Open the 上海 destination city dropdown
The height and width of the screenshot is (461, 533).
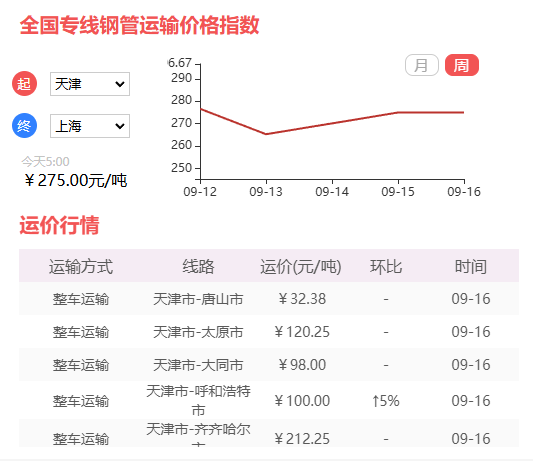[x=90, y=126]
